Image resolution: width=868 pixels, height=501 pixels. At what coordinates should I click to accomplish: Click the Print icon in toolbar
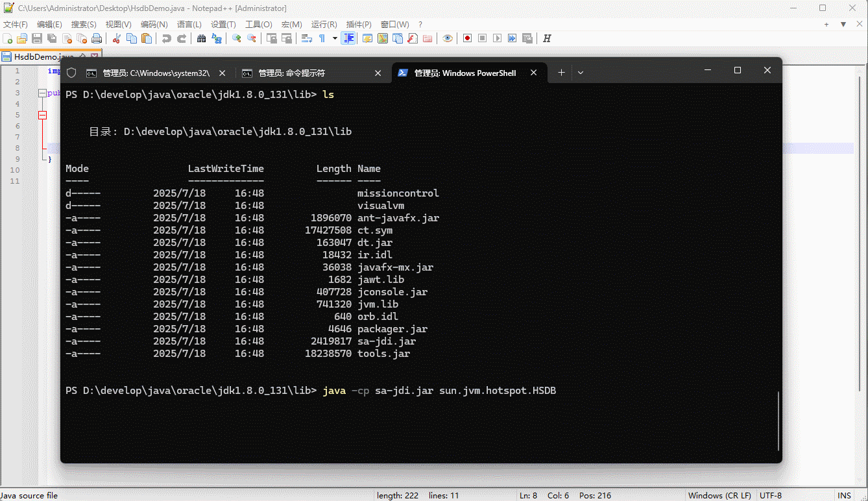pyautogui.click(x=97, y=38)
